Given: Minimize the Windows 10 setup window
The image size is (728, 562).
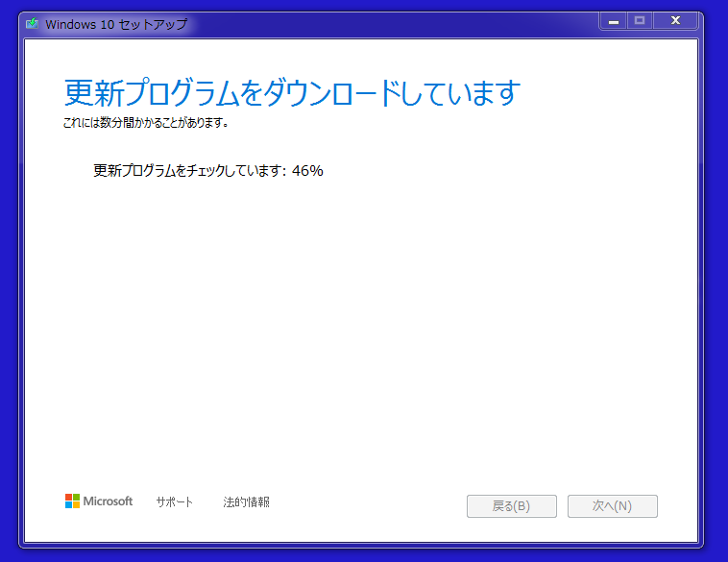Looking at the screenshot, I should [x=614, y=21].
